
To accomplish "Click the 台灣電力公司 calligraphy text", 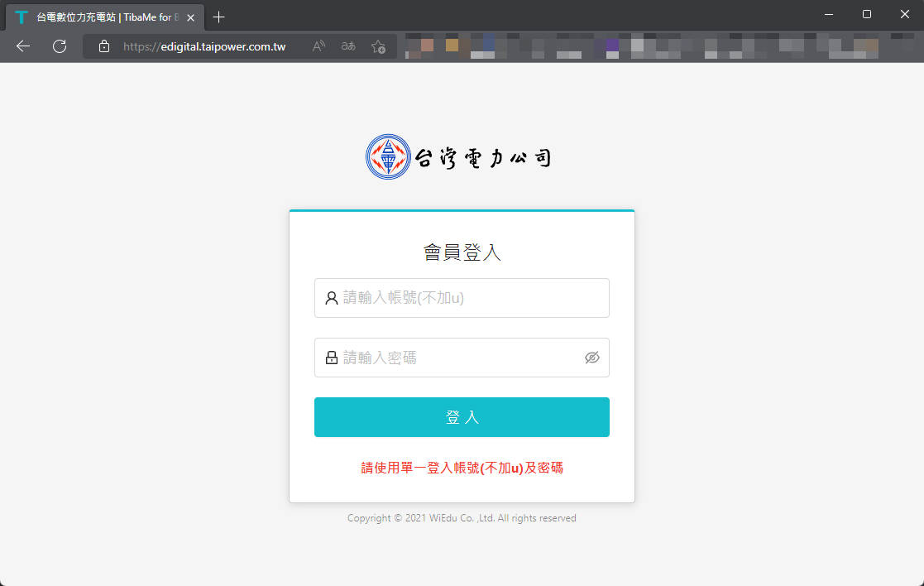I will [482, 157].
